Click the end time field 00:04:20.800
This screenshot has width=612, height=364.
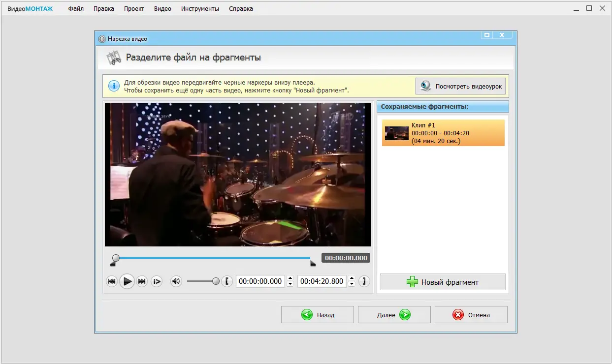[x=322, y=281]
